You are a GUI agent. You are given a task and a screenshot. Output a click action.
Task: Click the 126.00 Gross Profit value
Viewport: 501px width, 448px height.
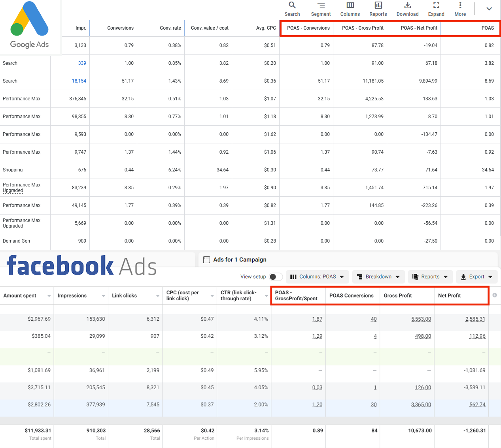(x=423, y=388)
